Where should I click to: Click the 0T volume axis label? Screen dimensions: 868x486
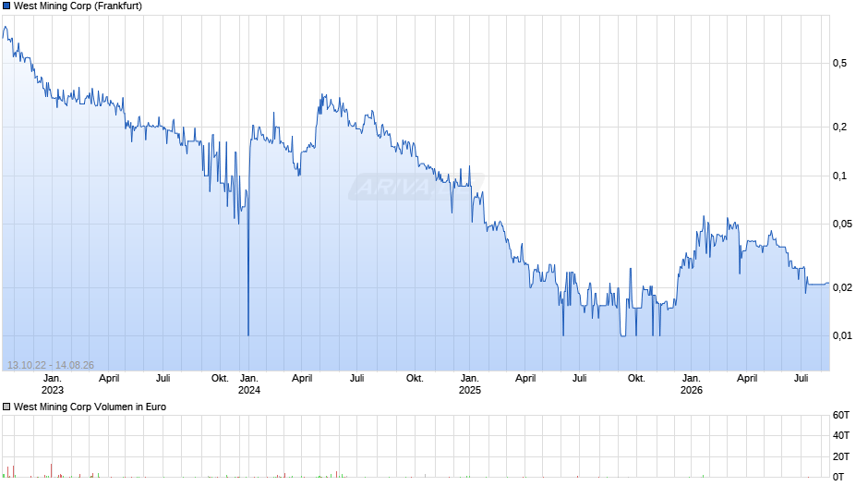click(838, 477)
